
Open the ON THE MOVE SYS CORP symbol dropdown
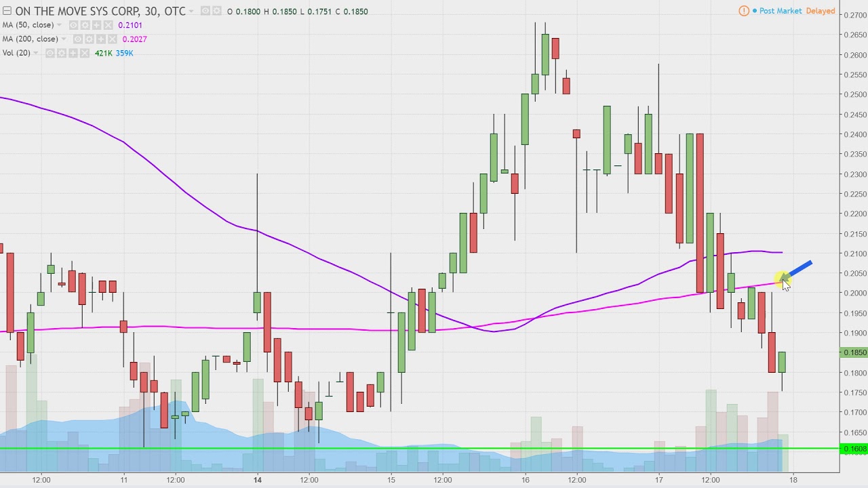pyautogui.click(x=191, y=11)
